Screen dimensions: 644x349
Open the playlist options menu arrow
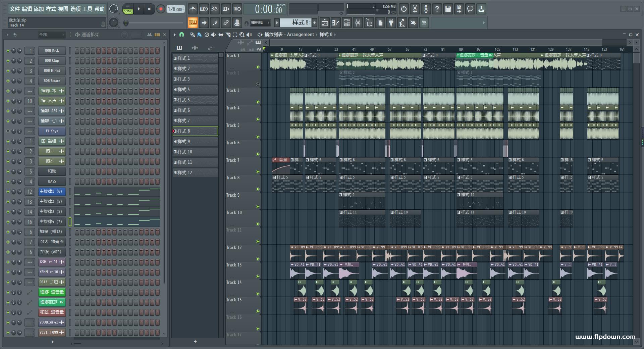click(175, 35)
